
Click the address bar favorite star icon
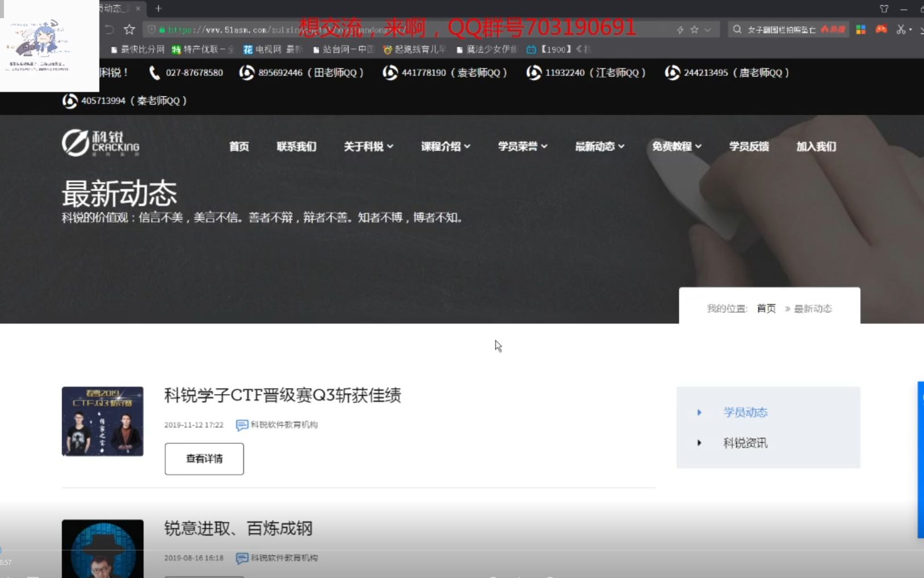pyautogui.click(x=694, y=30)
